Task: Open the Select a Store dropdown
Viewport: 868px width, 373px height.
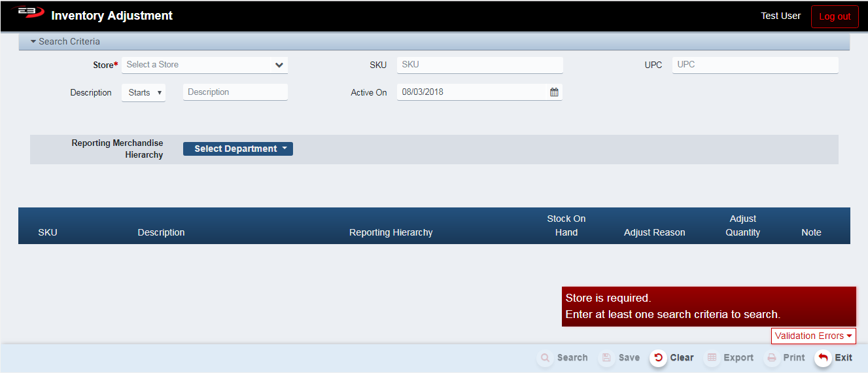Action: pos(204,65)
